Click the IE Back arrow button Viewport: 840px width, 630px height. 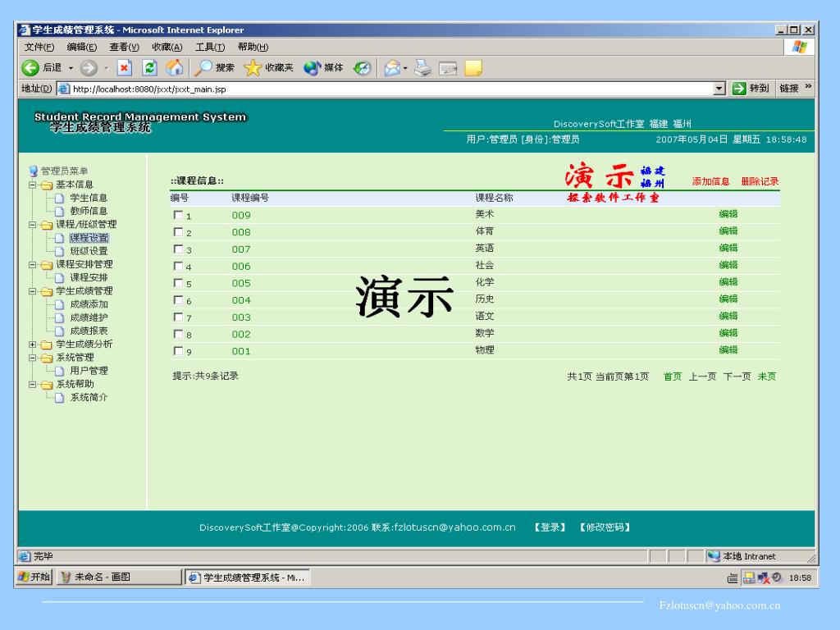point(30,67)
